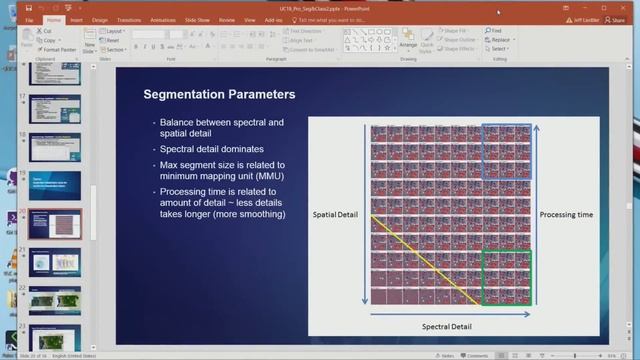
Task: Open the Section dropdown
Action: click(113, 50)
